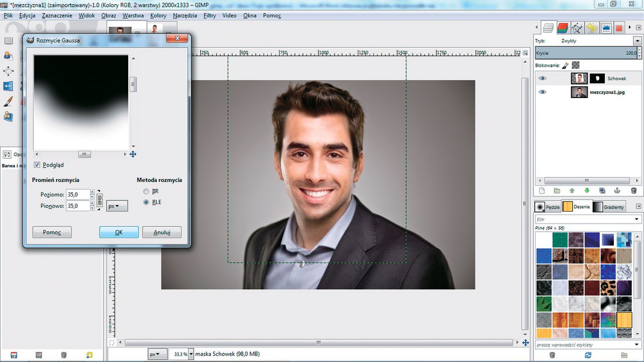Switch to the Gradienty tab
This screenshot has width=644, height=362.
click(x=608, y=207)
